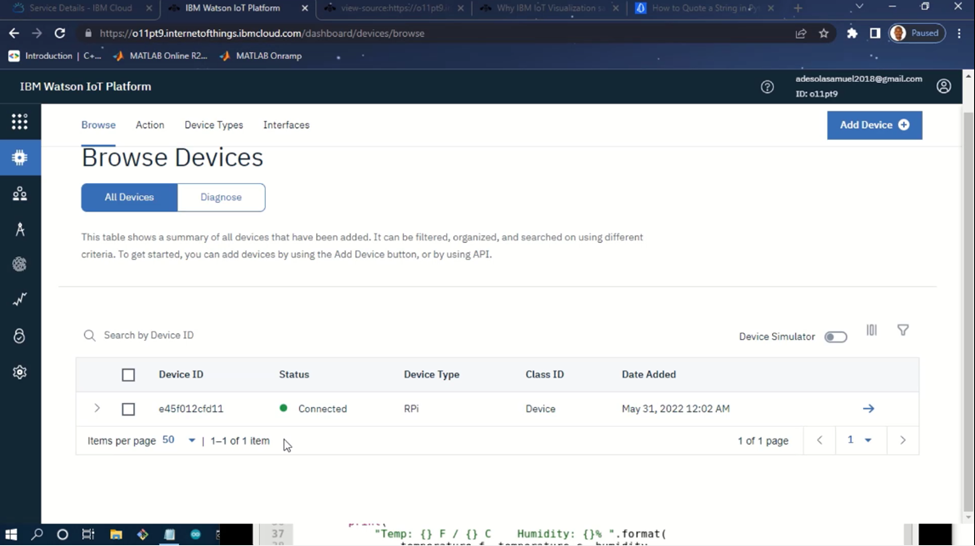Open a new browser tab
Screen dimensions: 975x546
coord(798,8)
